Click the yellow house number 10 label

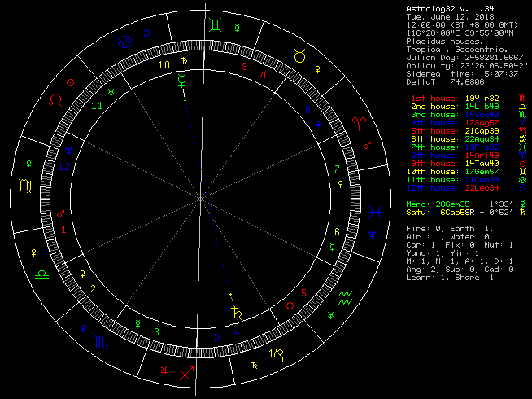(x=164, y=64)
